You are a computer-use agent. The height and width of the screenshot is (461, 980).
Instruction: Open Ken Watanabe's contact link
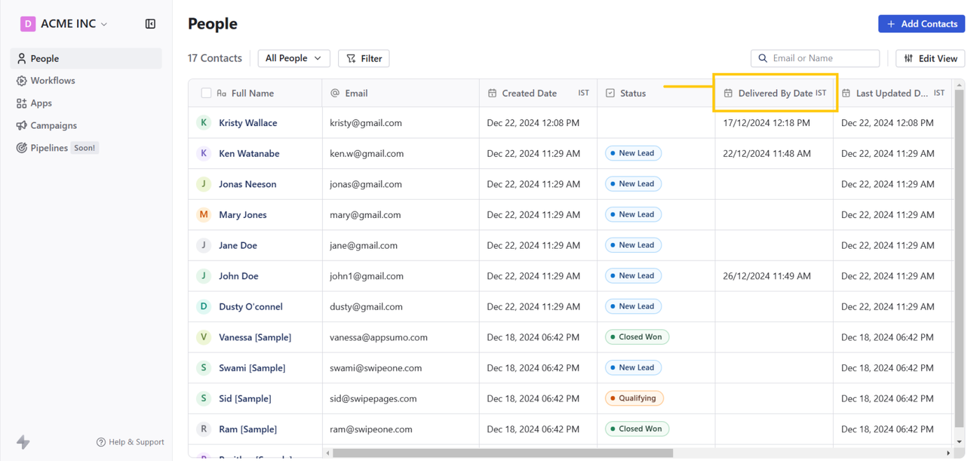pyautogui.click(x=249, y=153)
